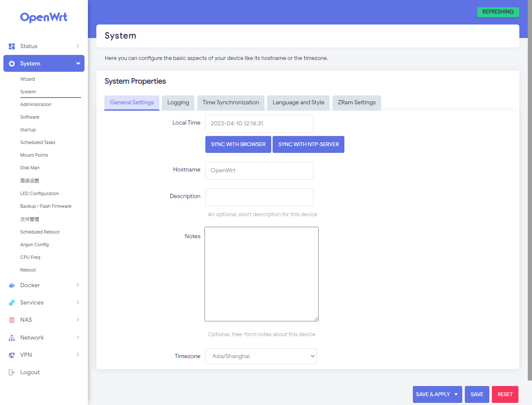This screenshot has height=405, width=532.
Task: Click the Save button
Action: point(477,394)
